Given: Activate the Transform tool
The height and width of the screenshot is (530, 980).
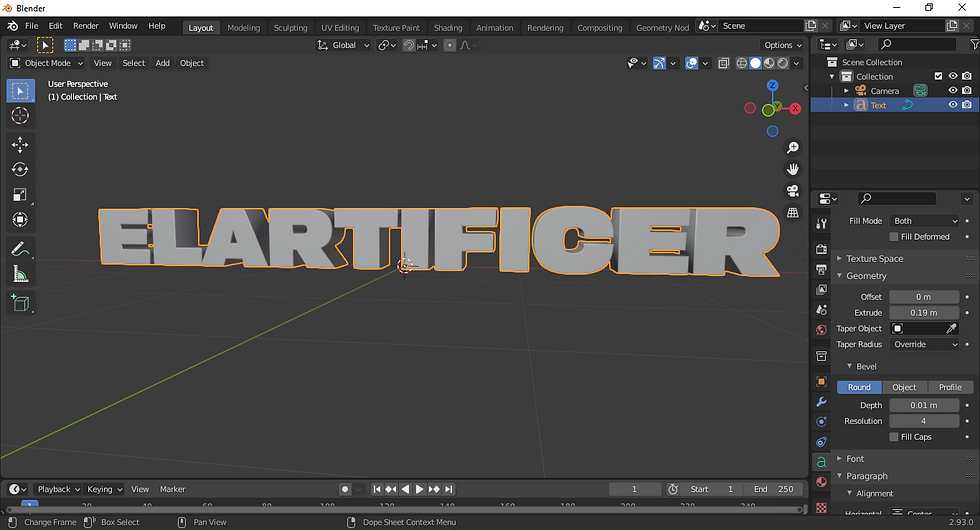Looking at the screenshot, I should click(x=20, y=219).
